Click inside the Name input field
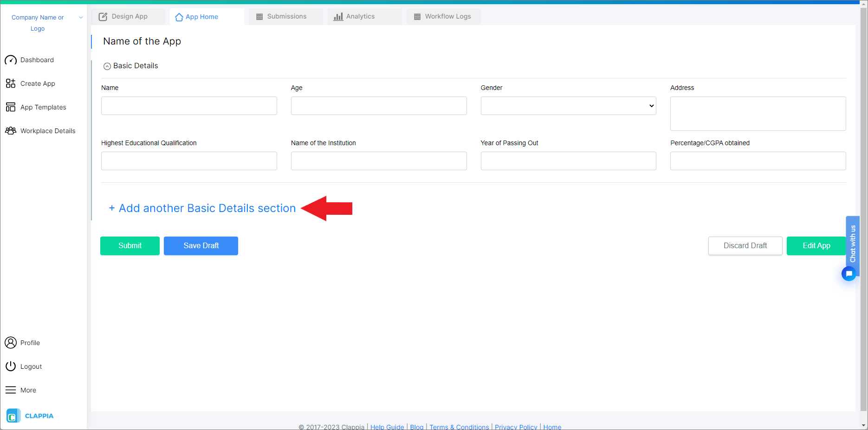This screenshot has width=868, height=430. pyautogui.click(x=188, y=106)
